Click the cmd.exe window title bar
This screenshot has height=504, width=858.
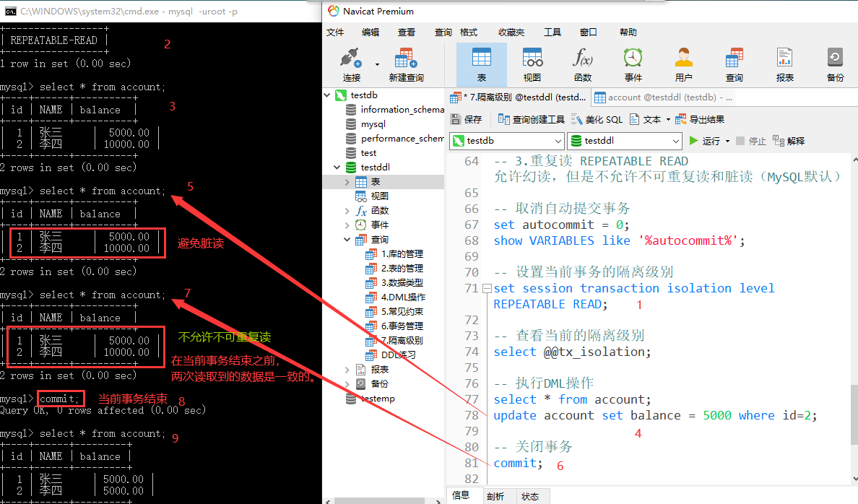click(x=161, y=11)
